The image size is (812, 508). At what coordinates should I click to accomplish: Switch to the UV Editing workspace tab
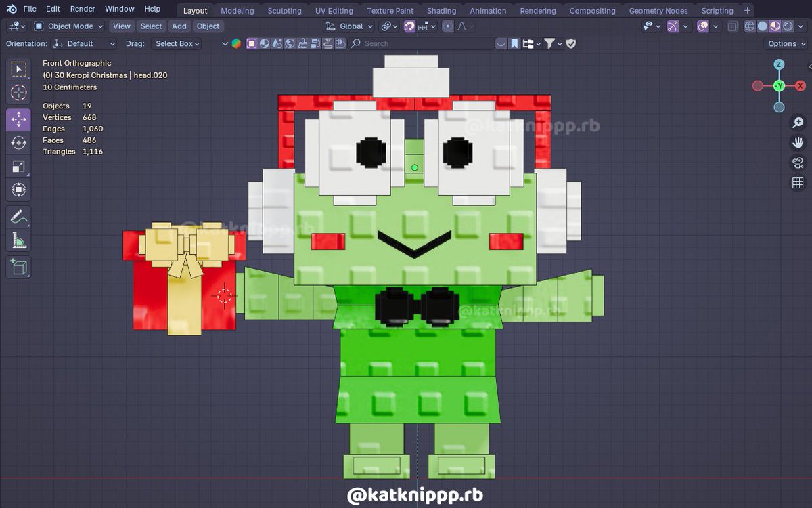[x=334, y=10]
